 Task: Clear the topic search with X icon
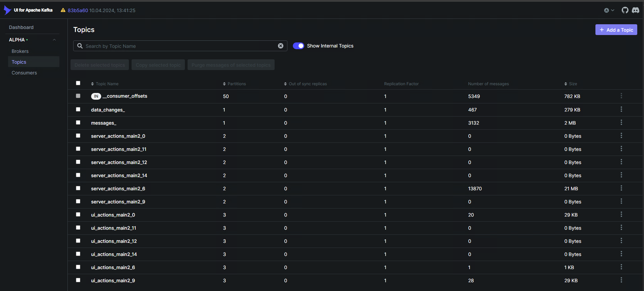pos(280,46)
